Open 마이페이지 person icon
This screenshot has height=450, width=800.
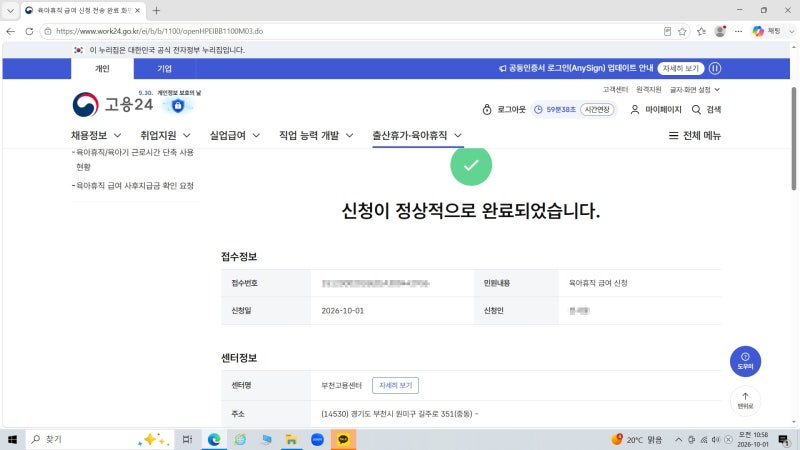(635, 110)
